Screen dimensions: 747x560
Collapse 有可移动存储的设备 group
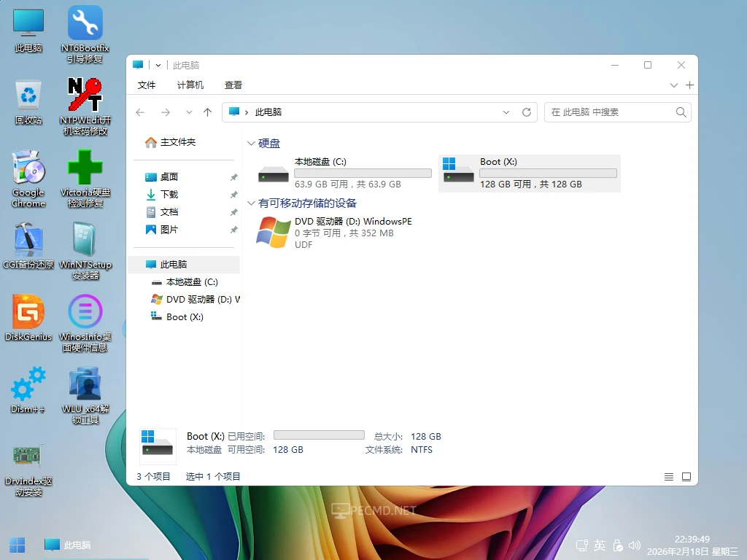[x=252, y=203]
